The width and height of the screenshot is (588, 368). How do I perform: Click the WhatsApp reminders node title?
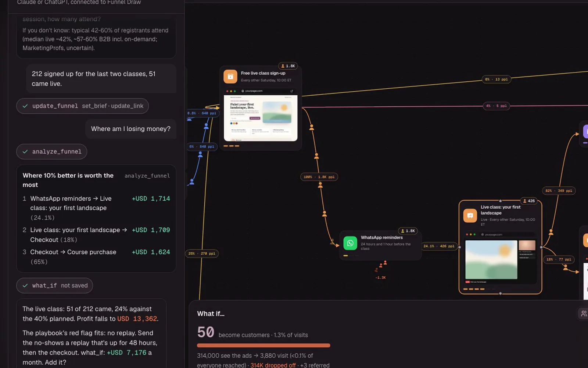382,238
